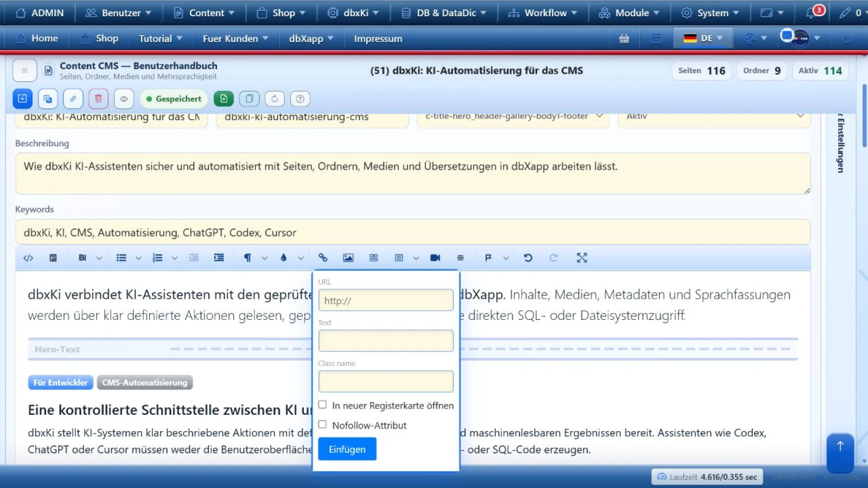Click the ADMIN link in top bar
The width and height of the screenshot is (868, 488).
40,12
